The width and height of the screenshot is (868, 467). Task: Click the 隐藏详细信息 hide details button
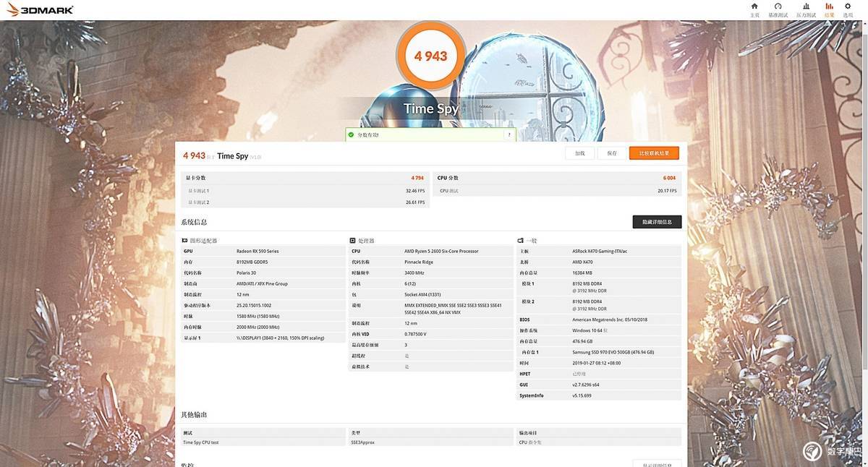point(657,222)
